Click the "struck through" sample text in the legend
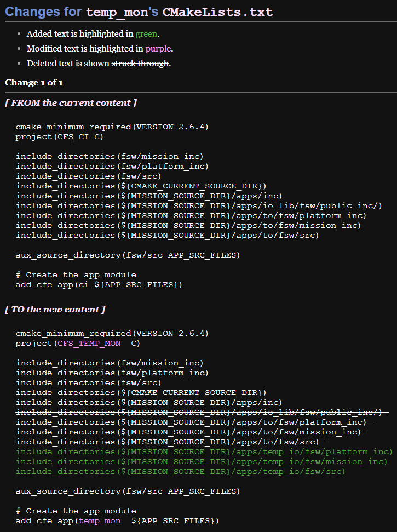397x532 pixels. [x=140, y=64]
